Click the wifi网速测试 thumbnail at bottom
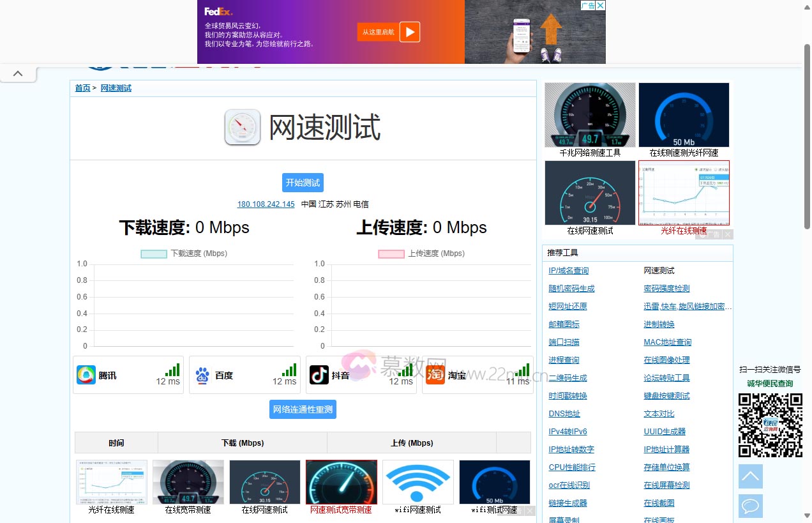The width and height of the screenshot is (812, 523). coord(417,482)
